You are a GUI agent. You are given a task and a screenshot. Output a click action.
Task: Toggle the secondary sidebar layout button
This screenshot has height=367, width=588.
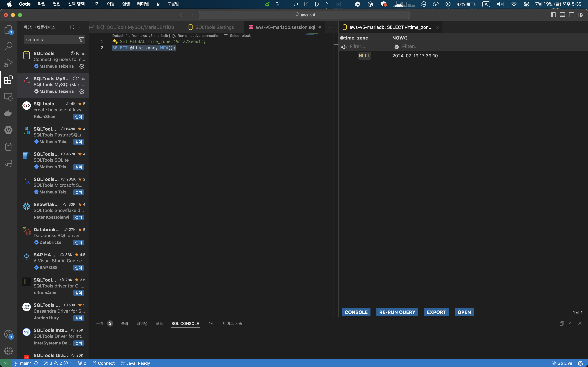click(x=572, y=15)
